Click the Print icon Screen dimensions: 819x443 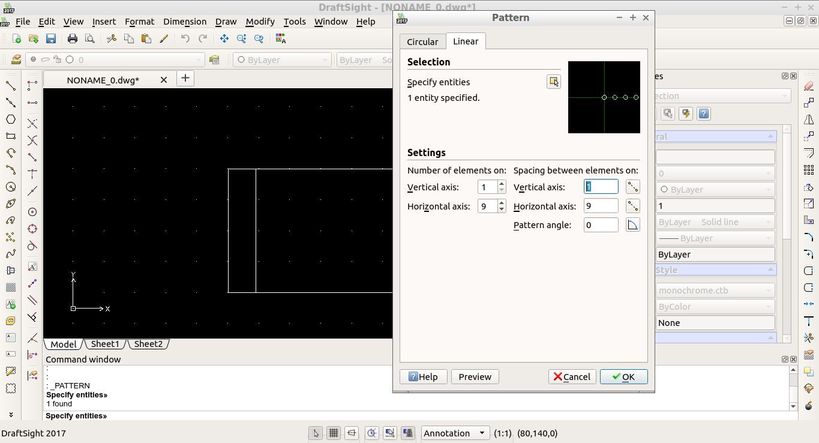pyautogui.click(x=73, y=39)
